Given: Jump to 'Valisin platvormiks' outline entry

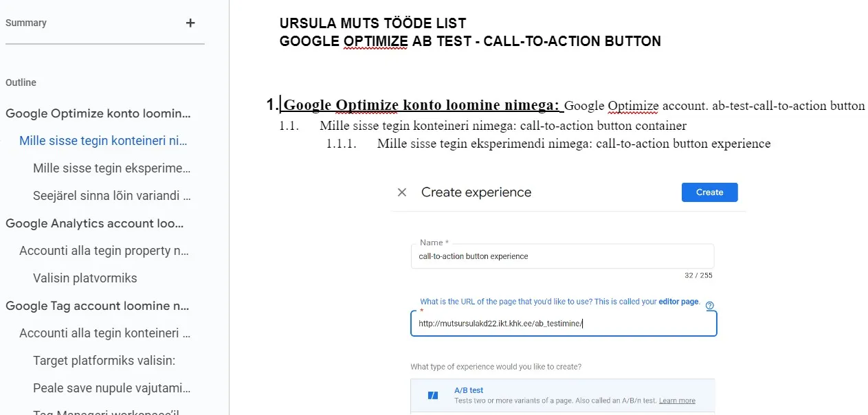Looking at the screenshot, I should coord(85,278).
